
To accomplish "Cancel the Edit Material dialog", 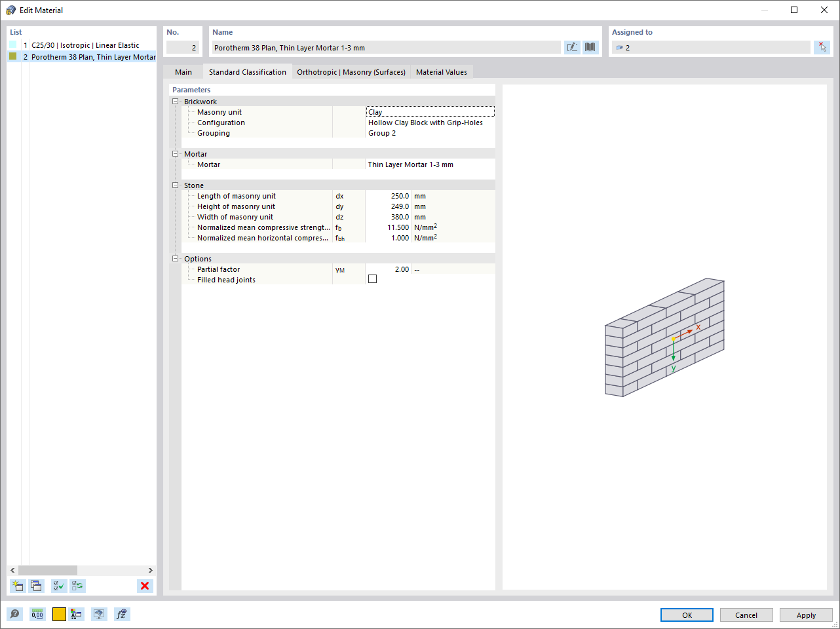I will (746, 615).
